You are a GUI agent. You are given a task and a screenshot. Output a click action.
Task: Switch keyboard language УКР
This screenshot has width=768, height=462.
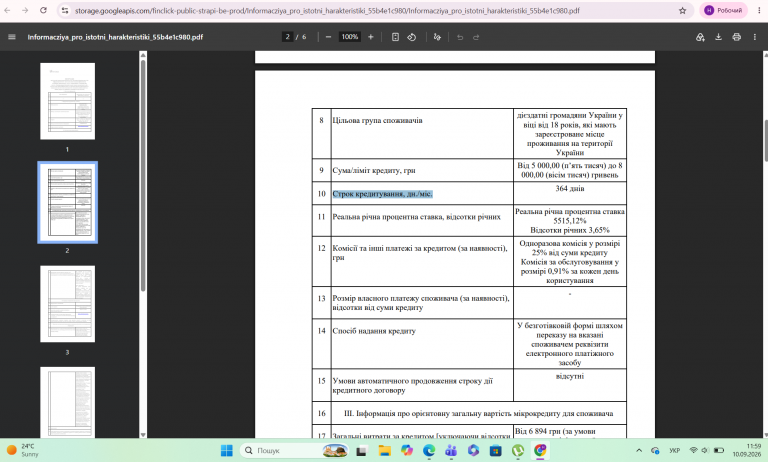(x=674, y=450)
